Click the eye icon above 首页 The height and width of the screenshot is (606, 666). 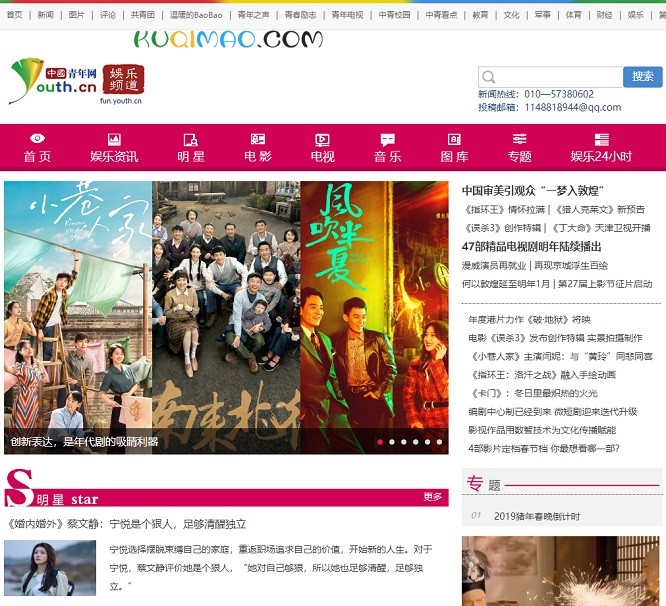pos(37,138)
